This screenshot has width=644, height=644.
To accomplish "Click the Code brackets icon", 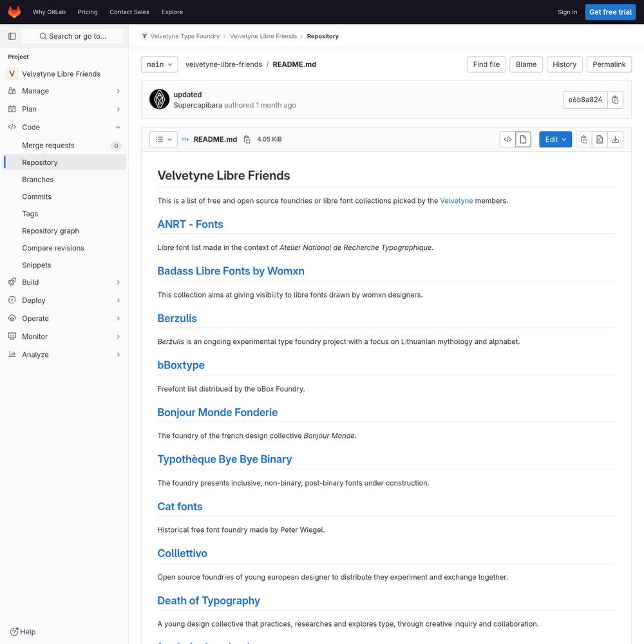I will click(x=12, y=127).
